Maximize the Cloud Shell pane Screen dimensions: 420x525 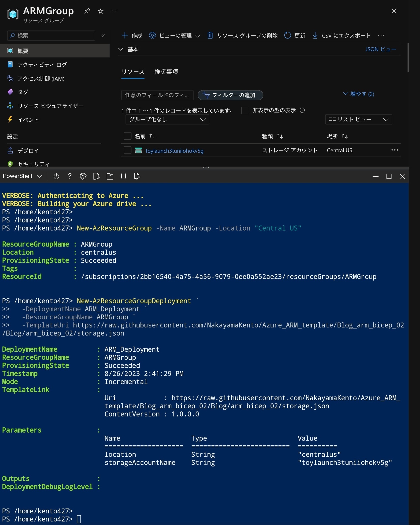389,176
